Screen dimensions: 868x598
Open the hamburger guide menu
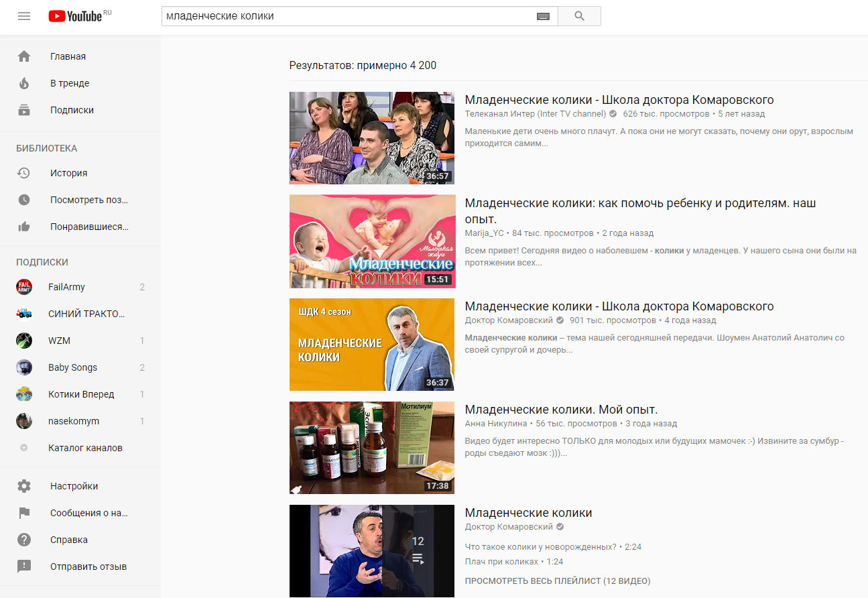pyautogui.click(x=24, y=16)
